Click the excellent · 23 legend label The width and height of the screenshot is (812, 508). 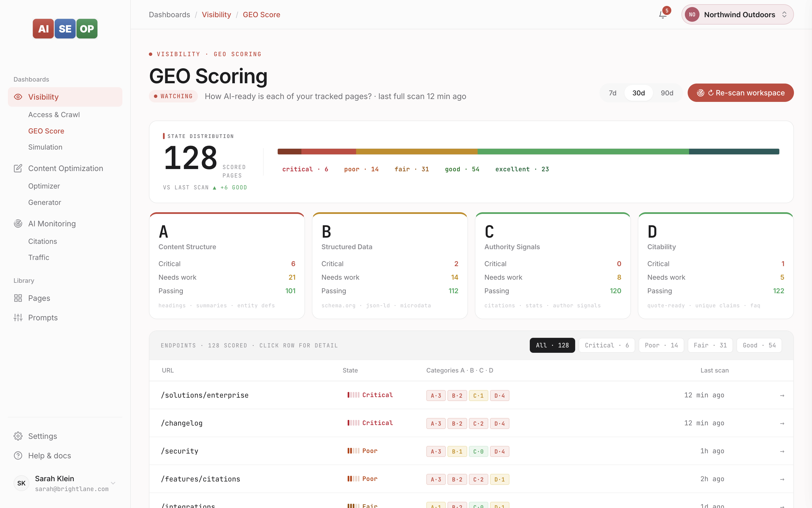(x=522, y=169)
